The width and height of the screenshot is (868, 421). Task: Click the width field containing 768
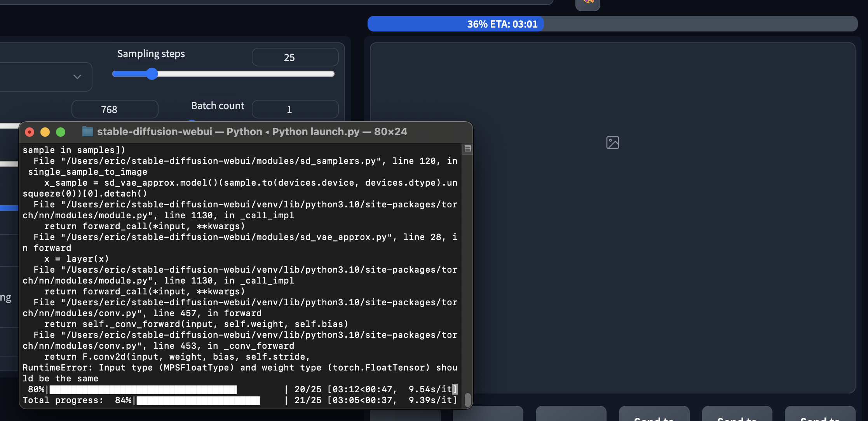tap(114, 109)
